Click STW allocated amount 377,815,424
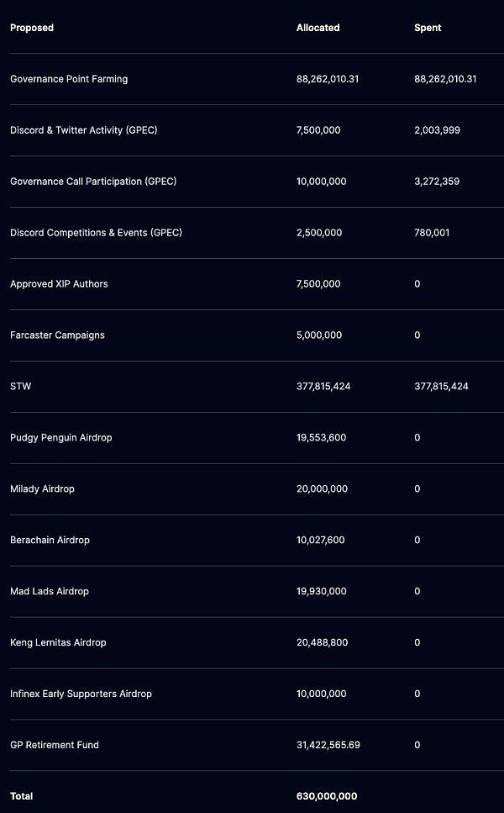 323,387
